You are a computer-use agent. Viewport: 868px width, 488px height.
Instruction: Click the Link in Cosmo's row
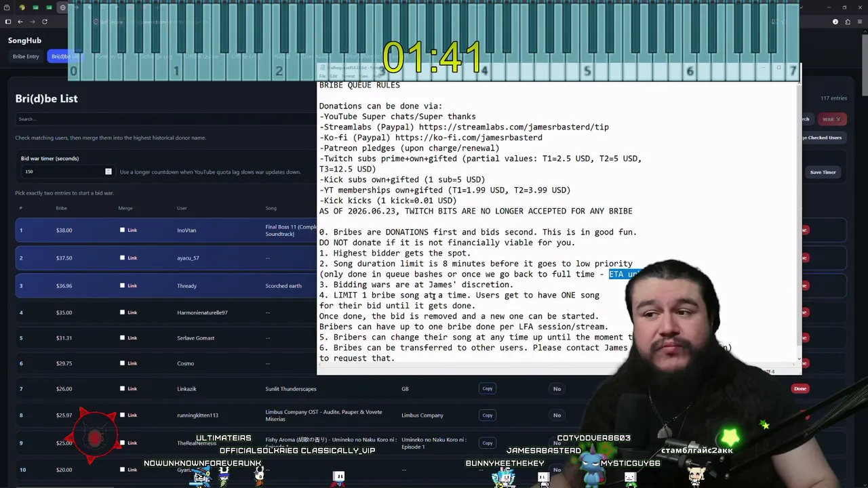click(x=132, y=363)
